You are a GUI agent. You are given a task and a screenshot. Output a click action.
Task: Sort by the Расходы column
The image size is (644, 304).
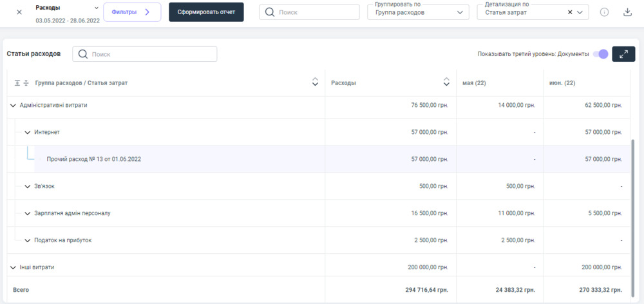[x=446, y=82]
